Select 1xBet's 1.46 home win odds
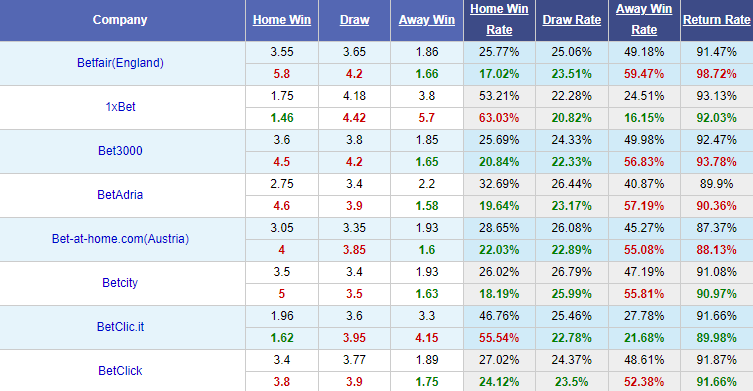753x391 pixels. (x=281, y=118)
